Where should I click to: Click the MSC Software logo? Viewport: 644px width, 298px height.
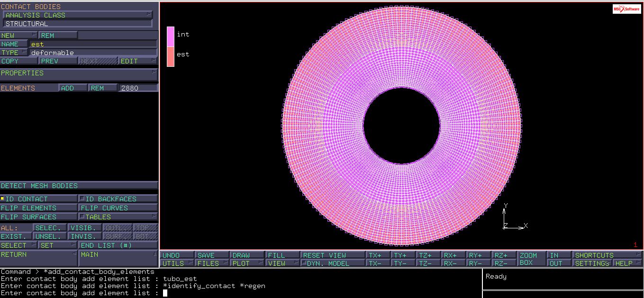click(626, 9)
